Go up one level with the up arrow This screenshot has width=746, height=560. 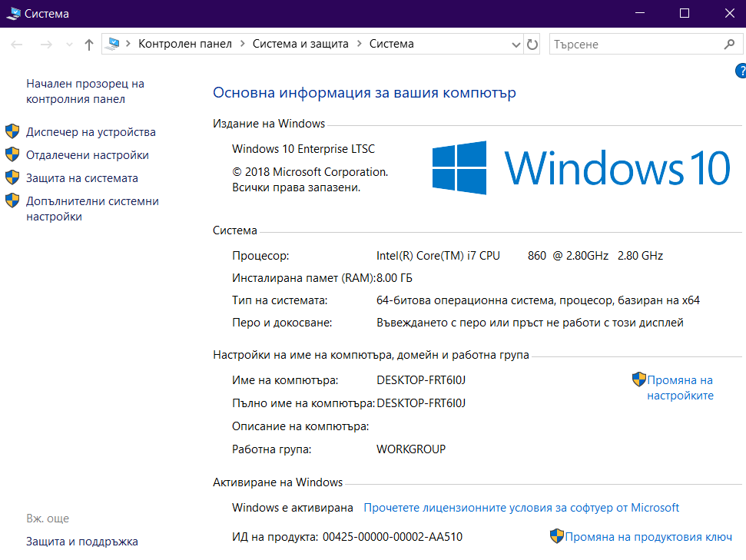point(89,45)
